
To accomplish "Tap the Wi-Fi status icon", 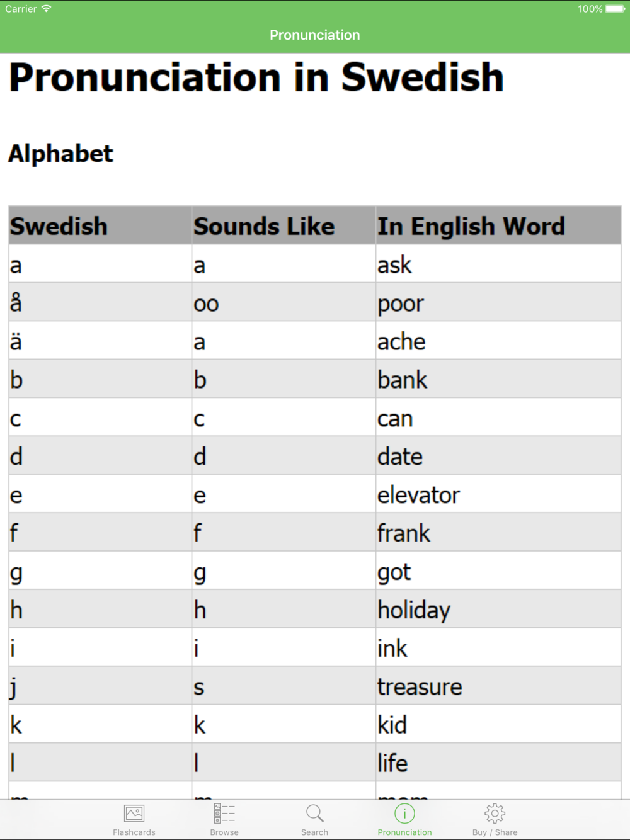I will (x=47, y=9).
